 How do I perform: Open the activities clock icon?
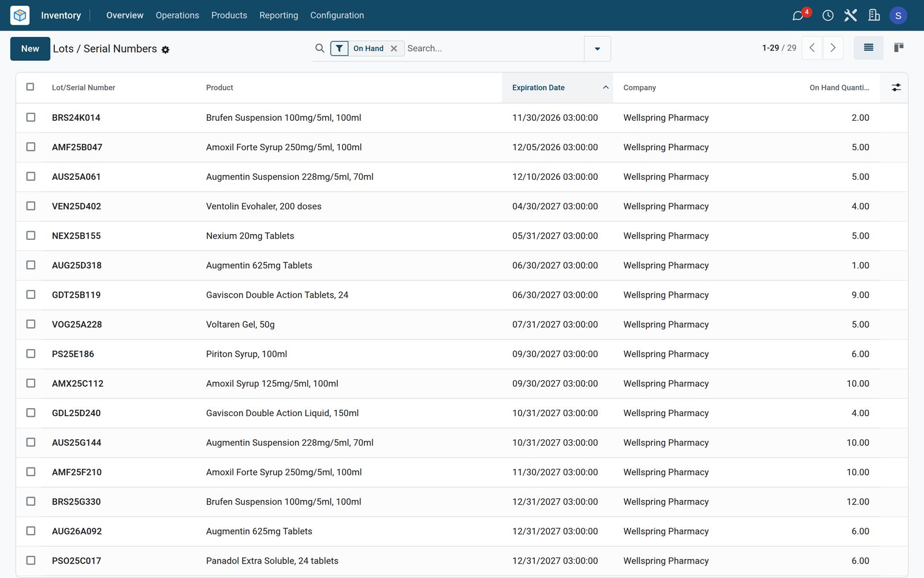point(828,16)
